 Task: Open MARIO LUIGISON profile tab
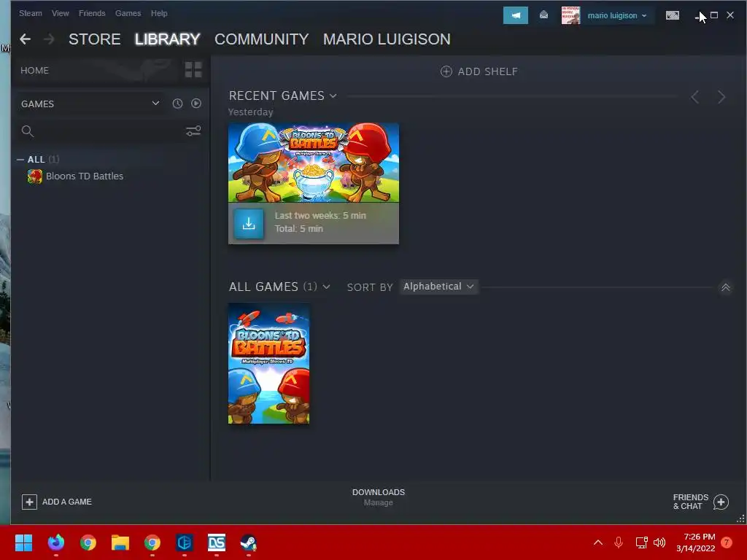point(387,39)
